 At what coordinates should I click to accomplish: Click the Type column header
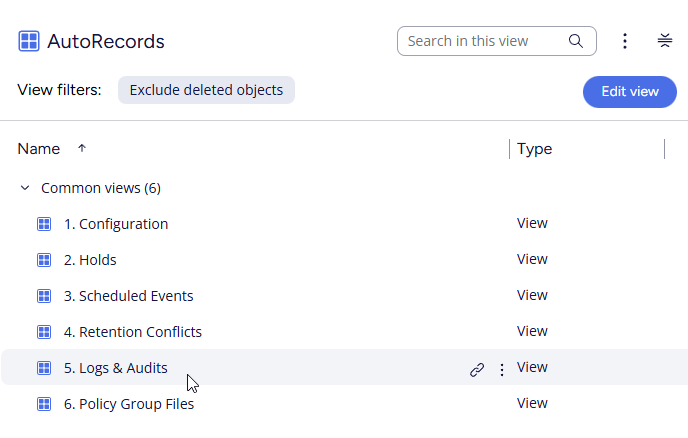coord(535,149)
